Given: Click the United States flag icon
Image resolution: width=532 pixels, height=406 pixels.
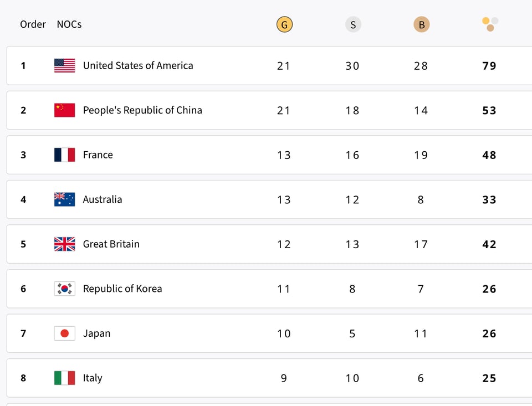Looking at the screenshot, I should coord(64,65).
